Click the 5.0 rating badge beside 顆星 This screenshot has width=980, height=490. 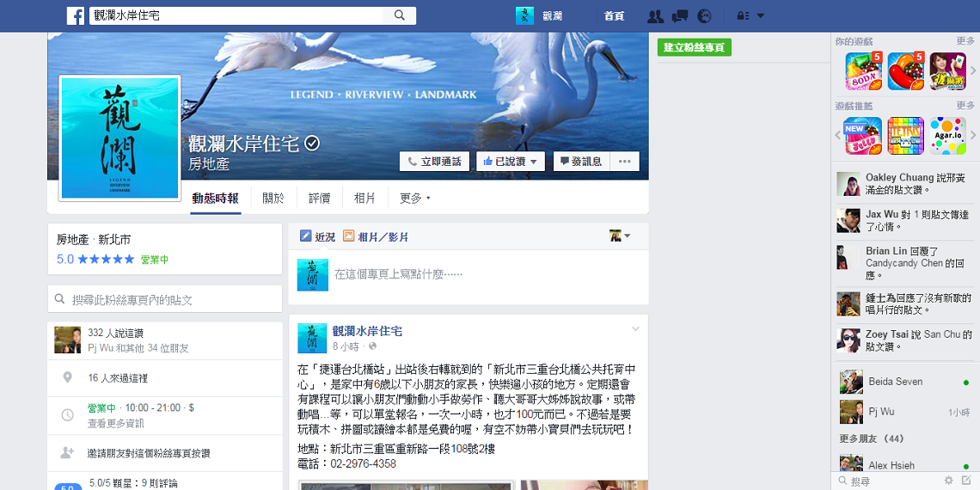(x=68, y=487)
